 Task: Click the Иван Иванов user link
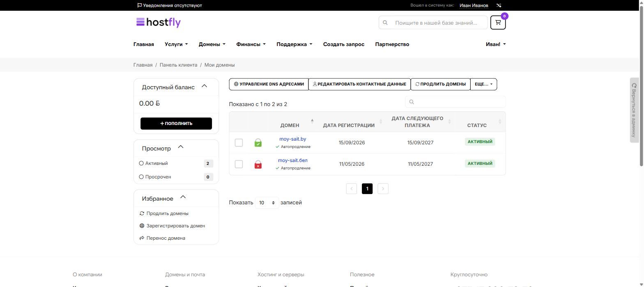[x=474, y=5]
